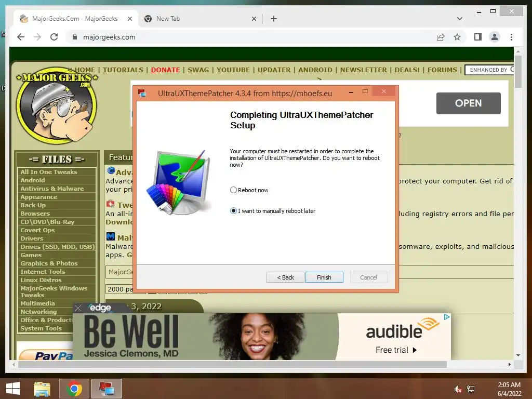Click the ENHANCED BY search field

(x=489, y=70)
